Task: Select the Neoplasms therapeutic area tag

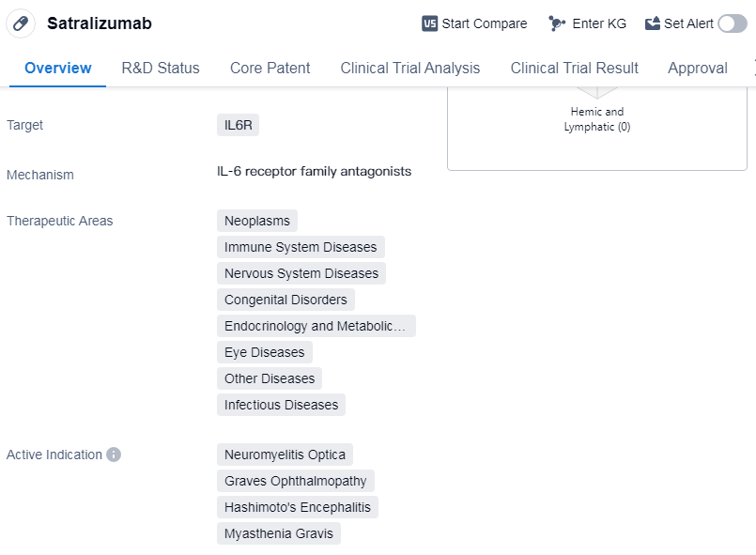Action: coord(256,221)
